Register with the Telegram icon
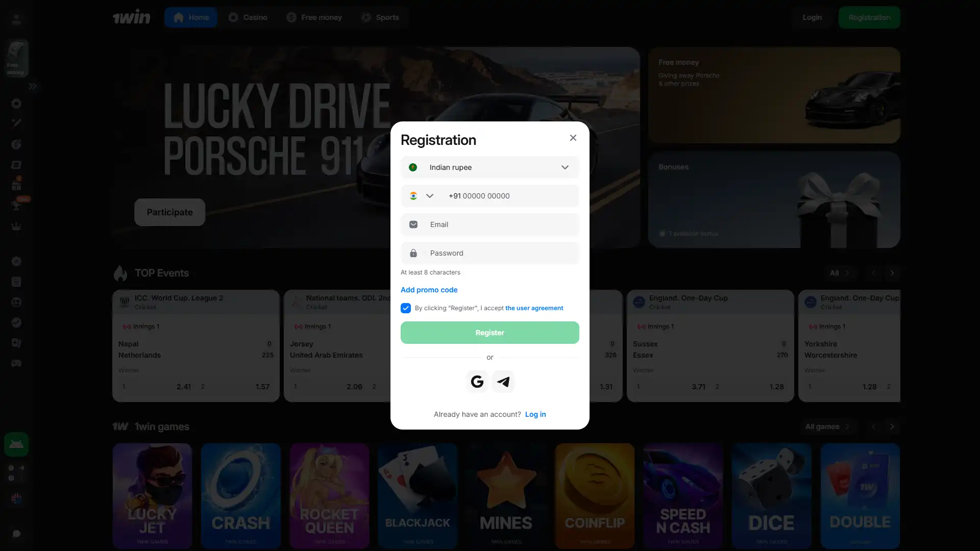Viewport: 980px width, 551px height. coord(503,382)
